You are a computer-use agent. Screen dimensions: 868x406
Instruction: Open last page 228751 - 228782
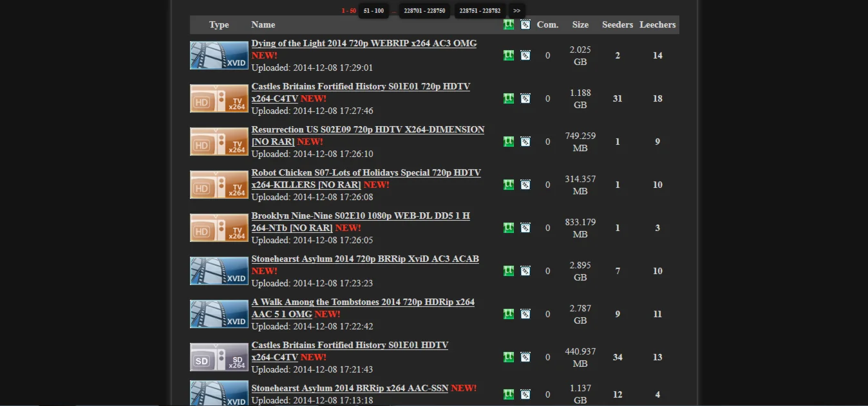point(480,11)
